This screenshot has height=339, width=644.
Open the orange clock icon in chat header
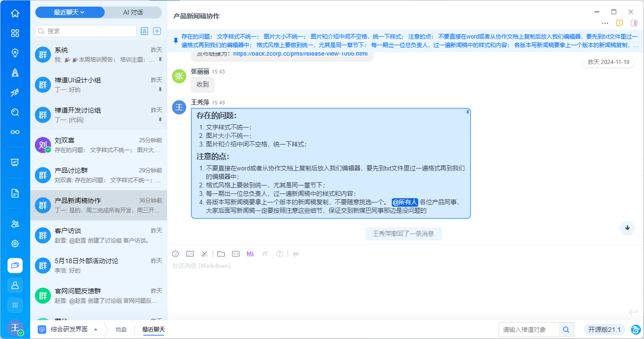[619, 23]
